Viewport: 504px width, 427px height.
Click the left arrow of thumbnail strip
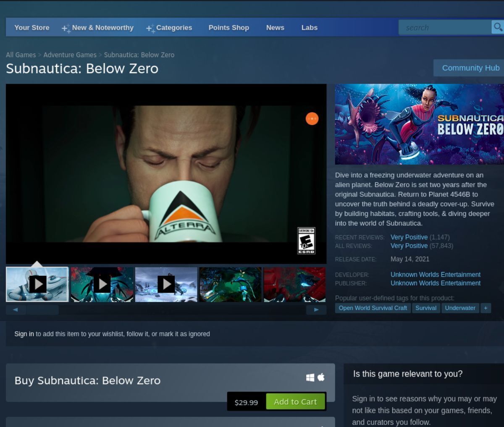pos(16,310)
